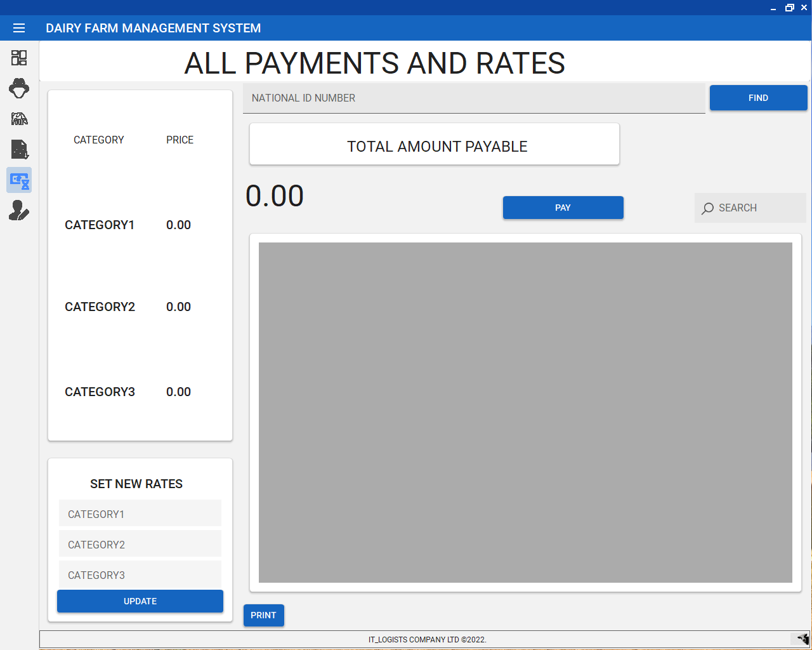812x650 pixels.
Task: Focus the CATEGORY2 new rate field
Action: 140,544
